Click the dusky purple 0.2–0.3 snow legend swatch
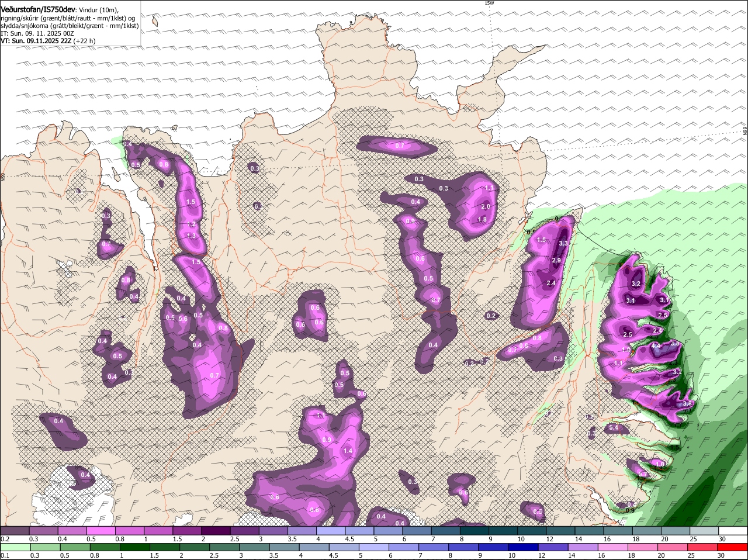The height and width of the screenshot is (560, 748). [15, 531]
